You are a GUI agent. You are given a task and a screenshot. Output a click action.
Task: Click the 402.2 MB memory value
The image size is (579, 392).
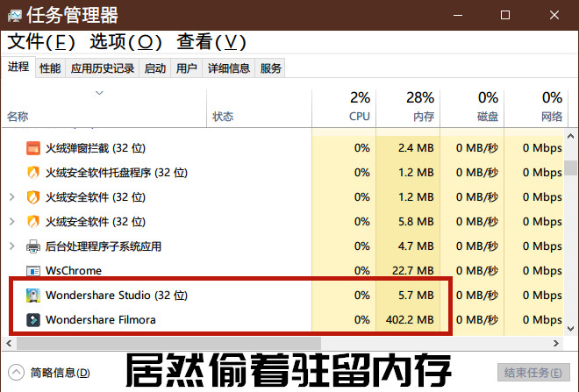tap(410, 320)
